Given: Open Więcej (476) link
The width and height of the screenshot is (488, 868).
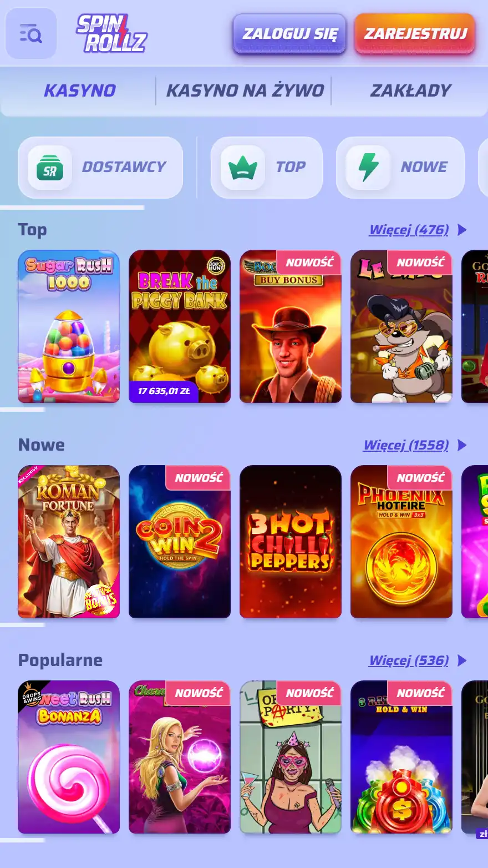Looking at the screenshot, I should click(x=409, y=230).
